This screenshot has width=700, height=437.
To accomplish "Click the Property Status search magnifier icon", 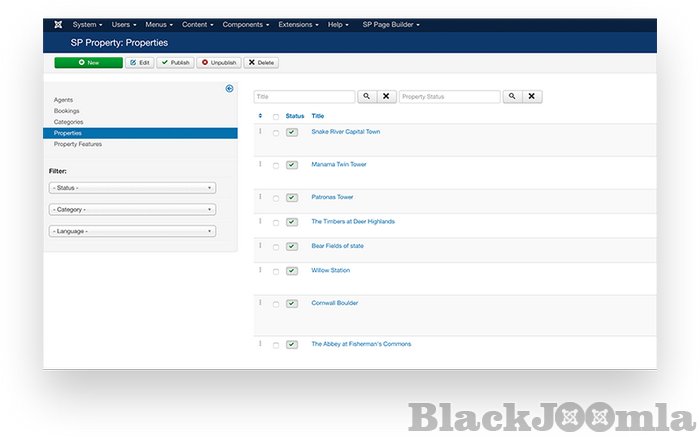I will [x=511, y=97].
